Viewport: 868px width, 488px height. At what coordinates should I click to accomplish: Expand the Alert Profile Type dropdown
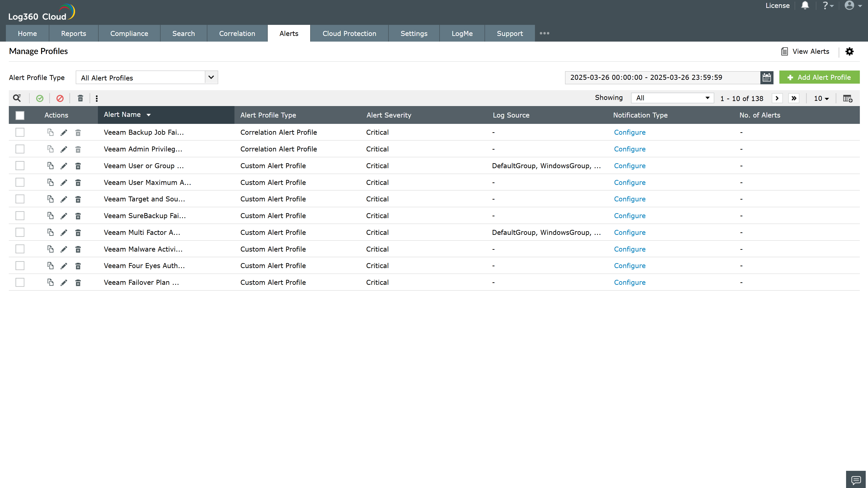coord(211,78)
